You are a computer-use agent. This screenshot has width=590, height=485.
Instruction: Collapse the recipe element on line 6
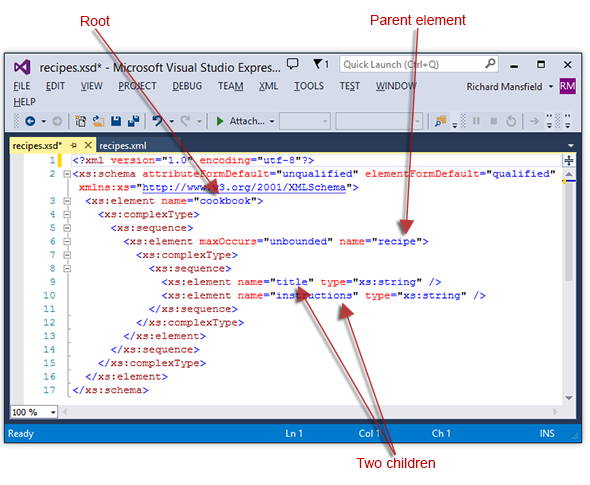click(x=67, y=241)
